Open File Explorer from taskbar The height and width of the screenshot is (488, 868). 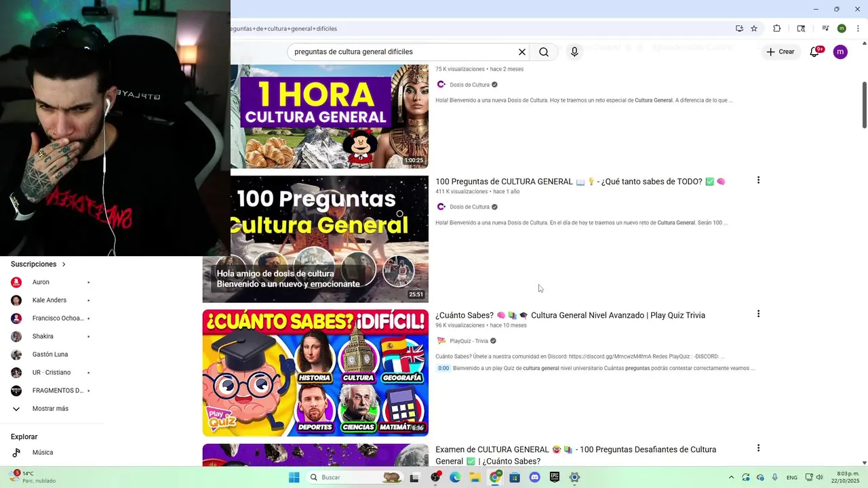click(475, 477)
